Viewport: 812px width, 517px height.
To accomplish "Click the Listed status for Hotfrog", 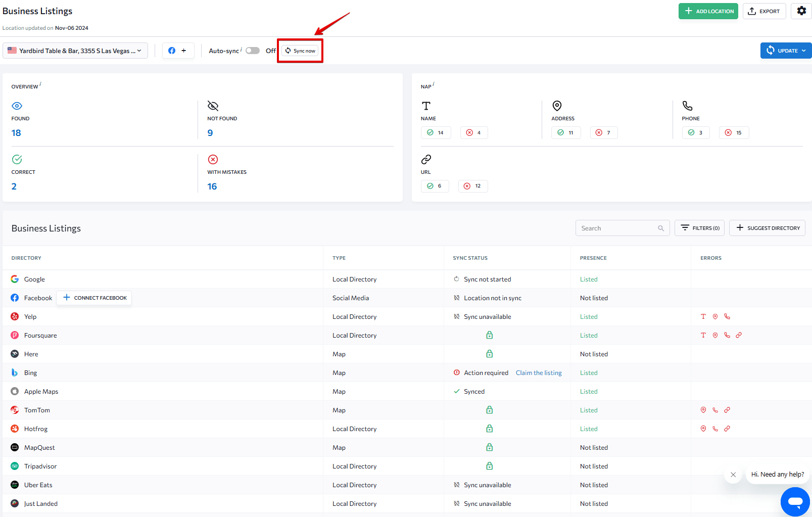I will point(589,429).
